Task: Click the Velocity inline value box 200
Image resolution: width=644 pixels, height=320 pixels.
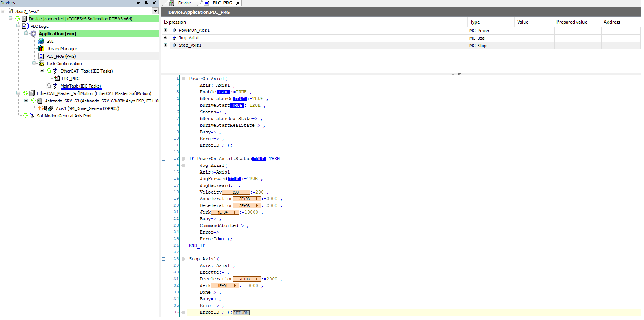Action: coord(236,192)
